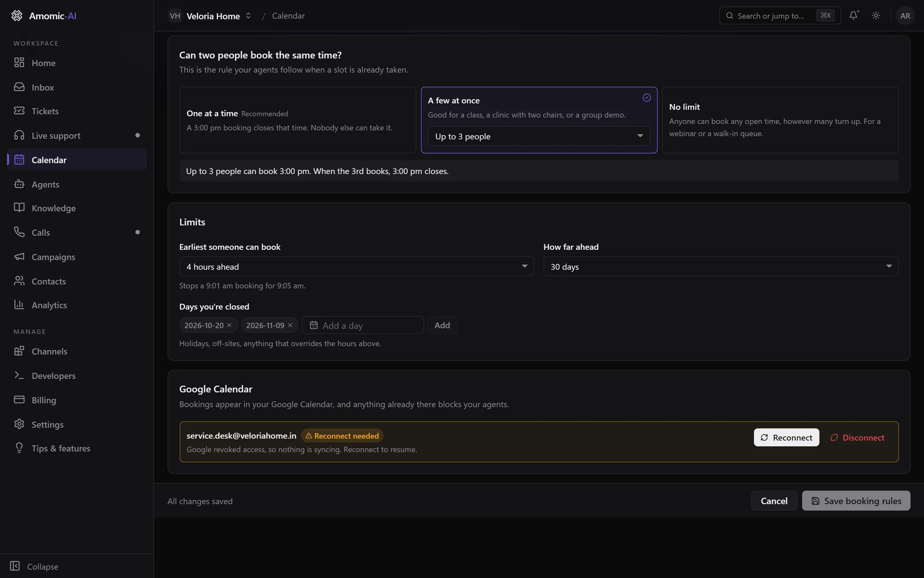Open the Up to 3 people dropdown
The width and height of the screenshot is (924, 578).
click(539, 136)
